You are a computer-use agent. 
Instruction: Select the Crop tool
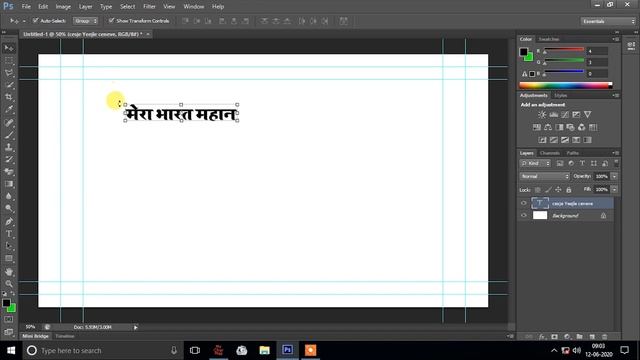point(9,98)
